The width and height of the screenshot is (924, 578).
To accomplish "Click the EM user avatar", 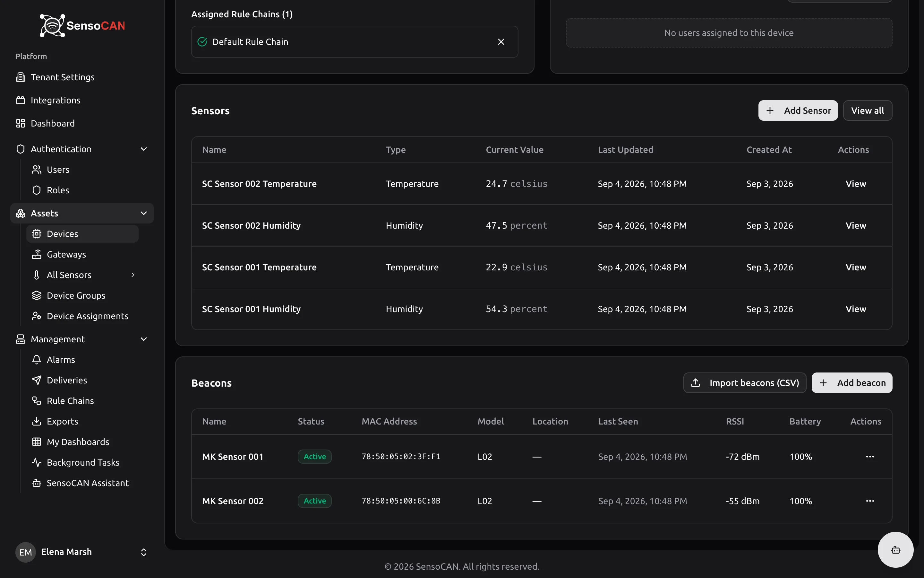I will tap(26, 552).
